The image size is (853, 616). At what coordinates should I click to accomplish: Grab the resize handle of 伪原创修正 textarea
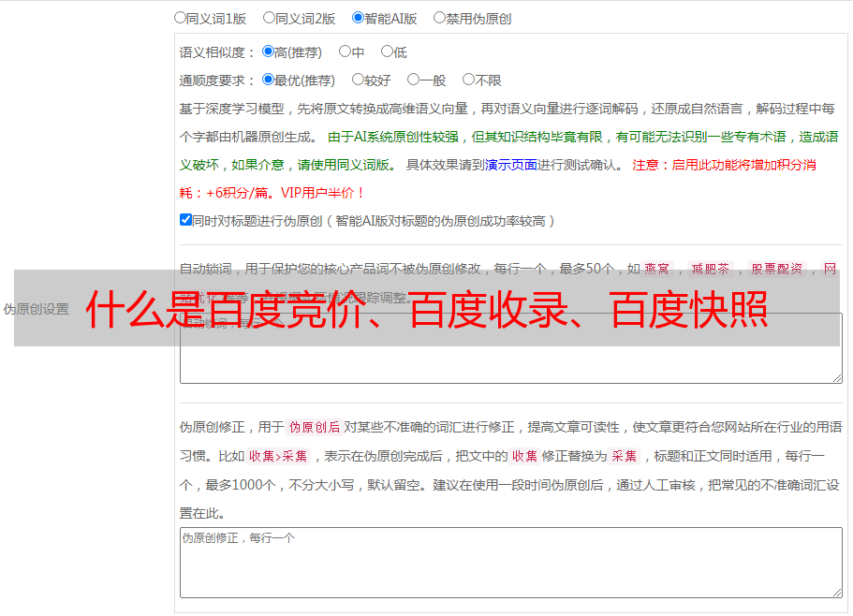click(x=837, y=594)
